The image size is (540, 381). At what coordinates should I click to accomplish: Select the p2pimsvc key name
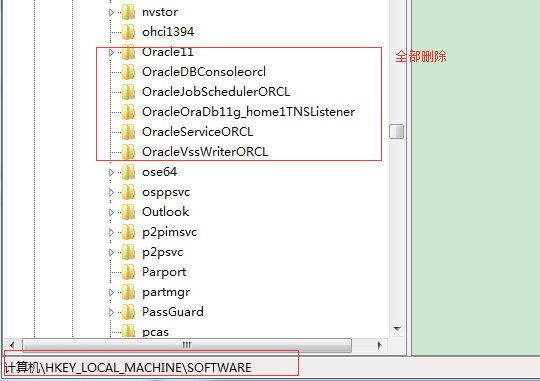(169, 233)
